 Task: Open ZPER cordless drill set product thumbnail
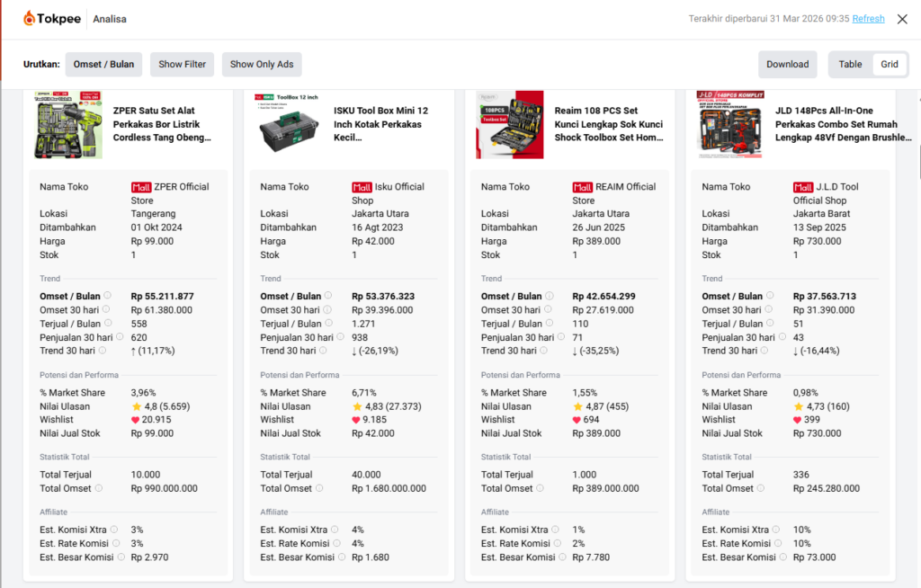pyautogui.click(x=68, y=125)
